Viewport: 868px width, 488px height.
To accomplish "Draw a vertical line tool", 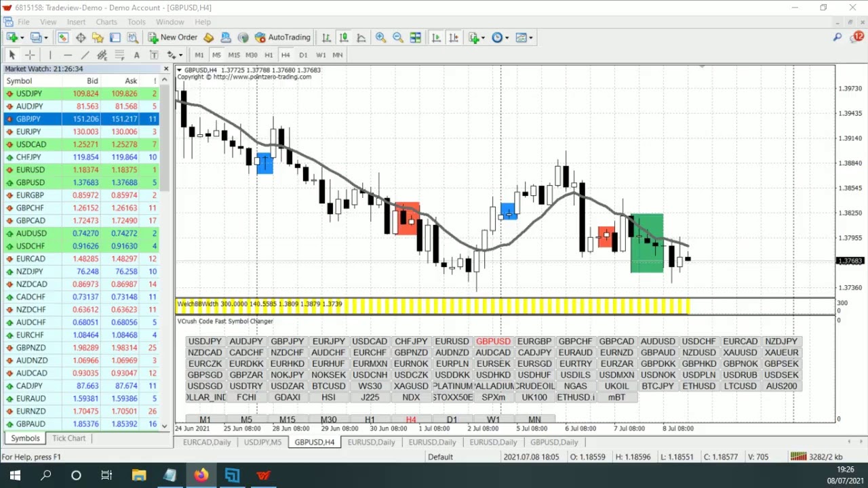I will click(x=50, y=55).
